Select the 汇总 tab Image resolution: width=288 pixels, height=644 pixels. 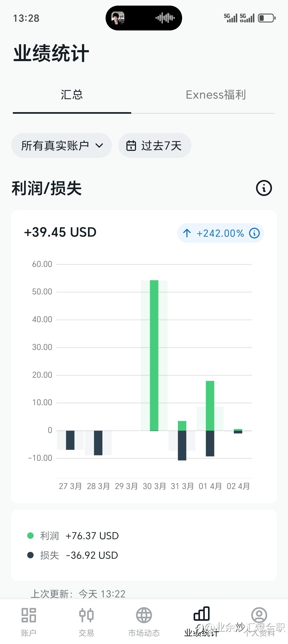coord(72,95)
